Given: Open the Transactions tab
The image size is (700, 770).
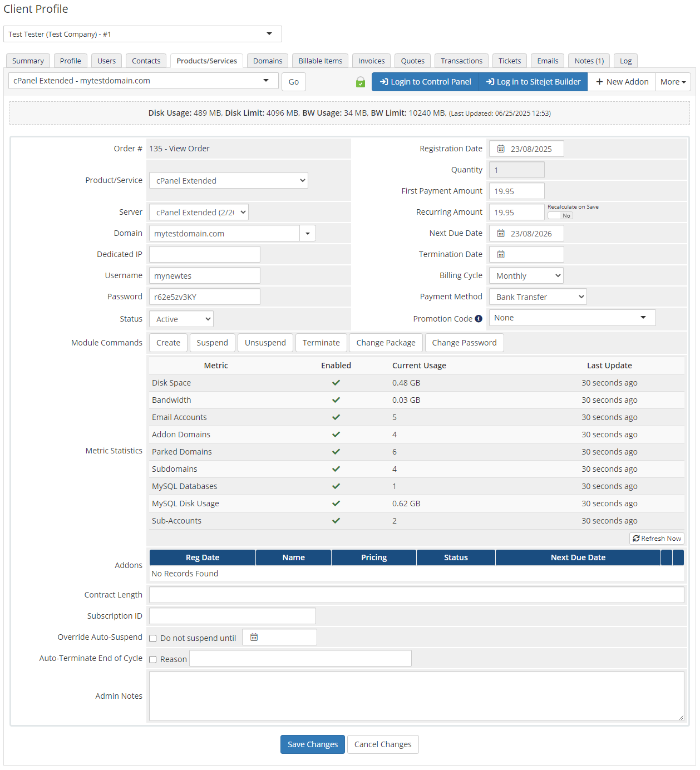Looking at the screenshot, I should (462, 61).
